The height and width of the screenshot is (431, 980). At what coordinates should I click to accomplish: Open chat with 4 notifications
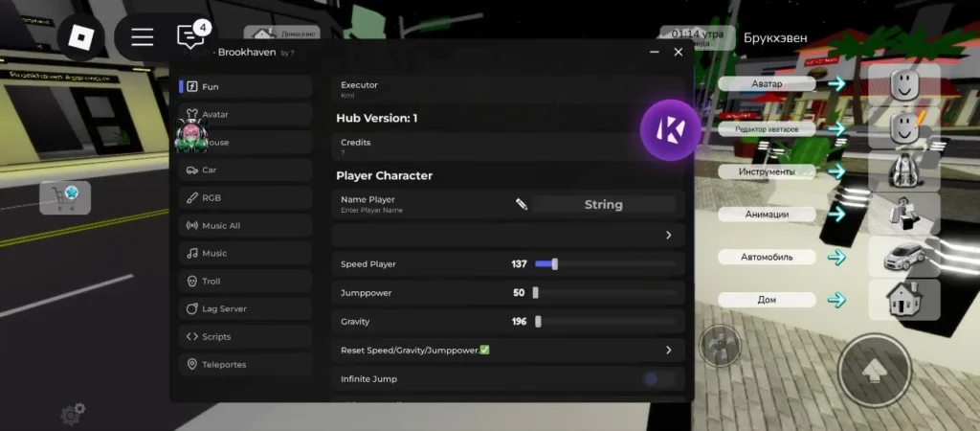pos(190,37)
